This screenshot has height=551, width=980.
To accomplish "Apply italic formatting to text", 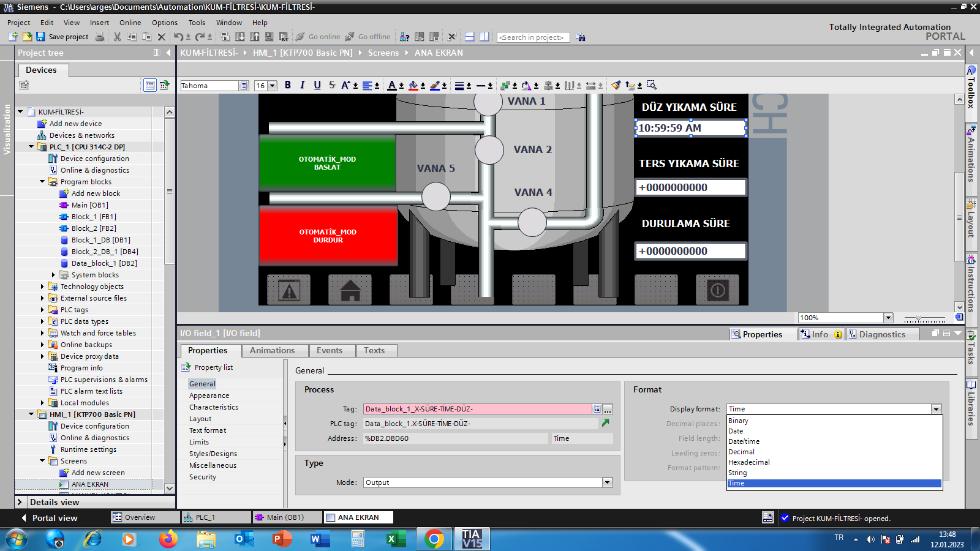I will (303, 85).
